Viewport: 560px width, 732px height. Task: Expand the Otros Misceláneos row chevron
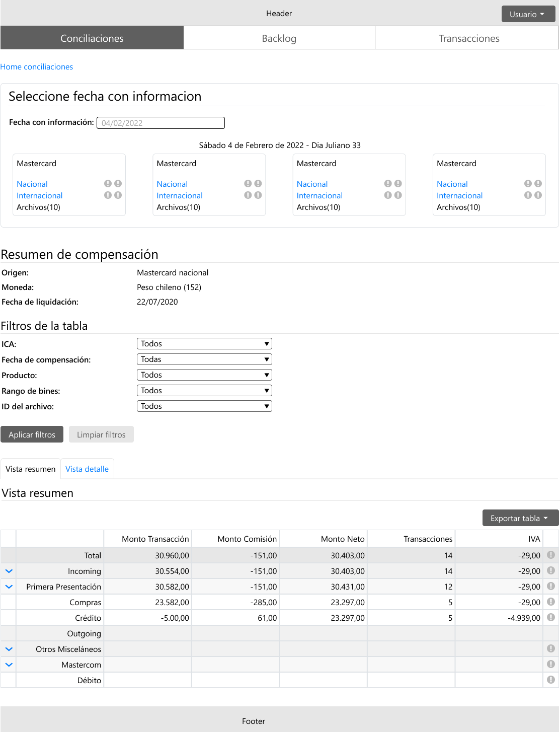tap(9, 649)
